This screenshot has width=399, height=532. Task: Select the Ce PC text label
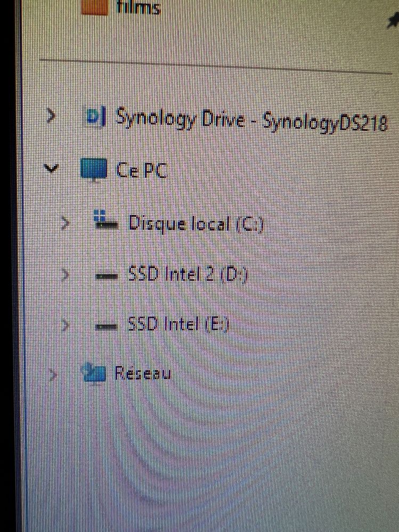point(141,170)
